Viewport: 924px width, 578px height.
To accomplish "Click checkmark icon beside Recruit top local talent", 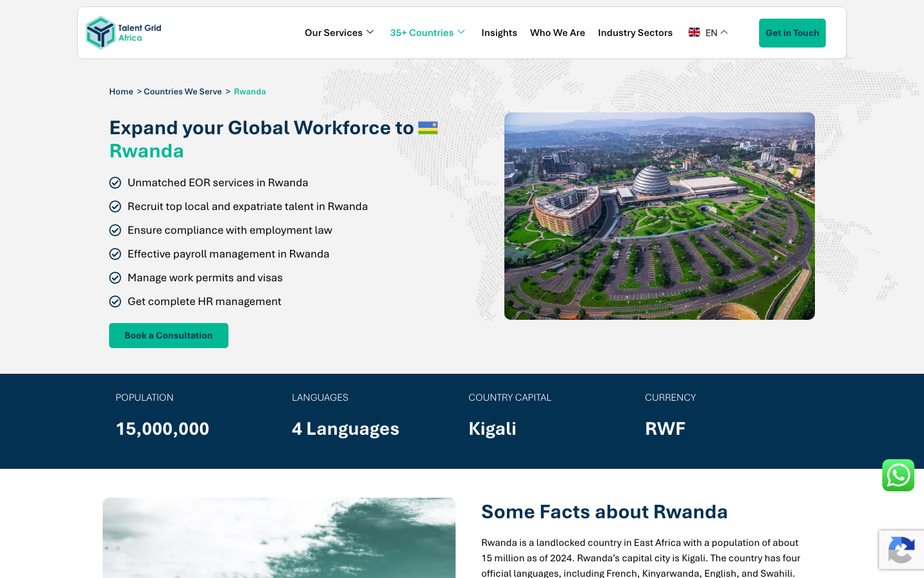I will 116,207.
